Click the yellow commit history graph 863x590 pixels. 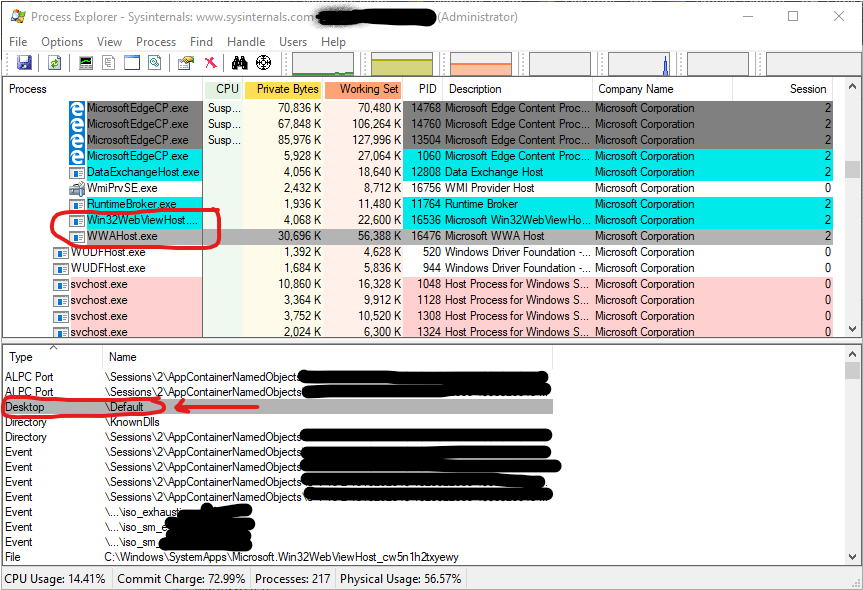402,64
